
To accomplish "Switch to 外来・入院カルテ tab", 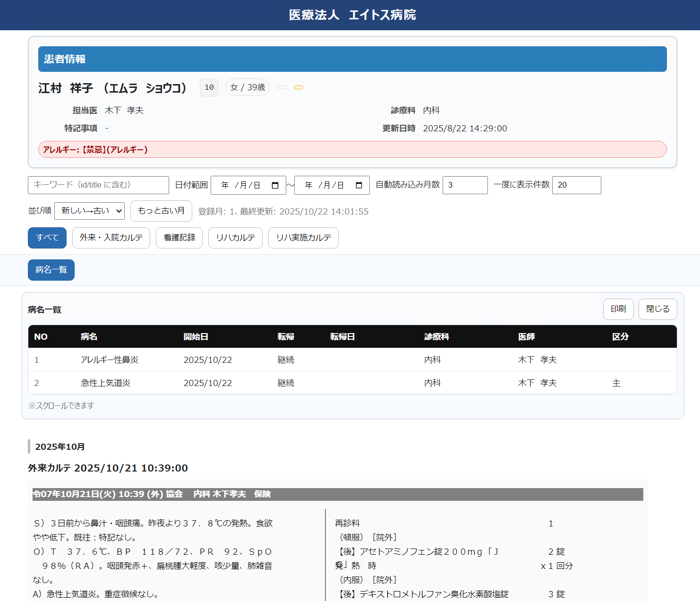I will [x=111, y=238].
